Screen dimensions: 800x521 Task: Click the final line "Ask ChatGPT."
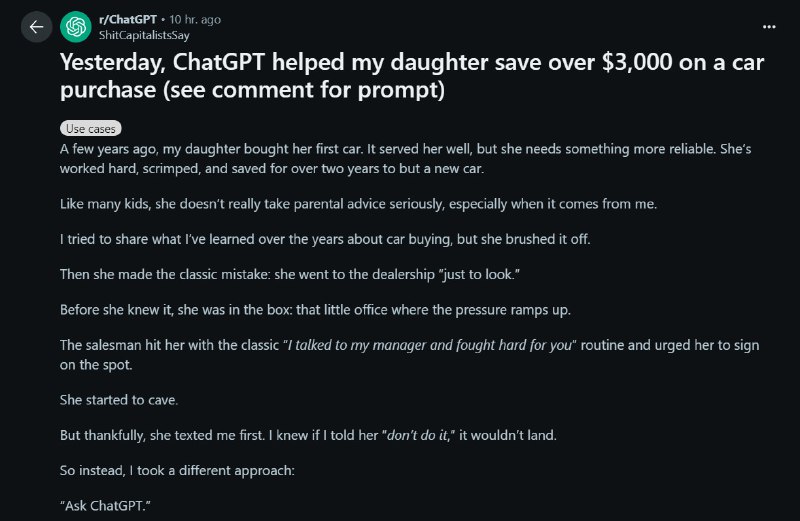105,506
